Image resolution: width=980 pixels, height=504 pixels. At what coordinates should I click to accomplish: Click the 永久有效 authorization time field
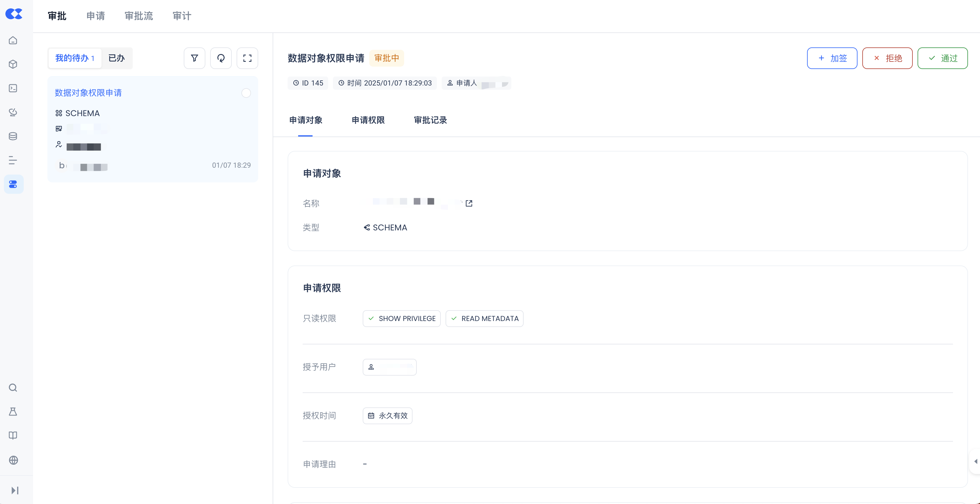(x=387, y=415)
